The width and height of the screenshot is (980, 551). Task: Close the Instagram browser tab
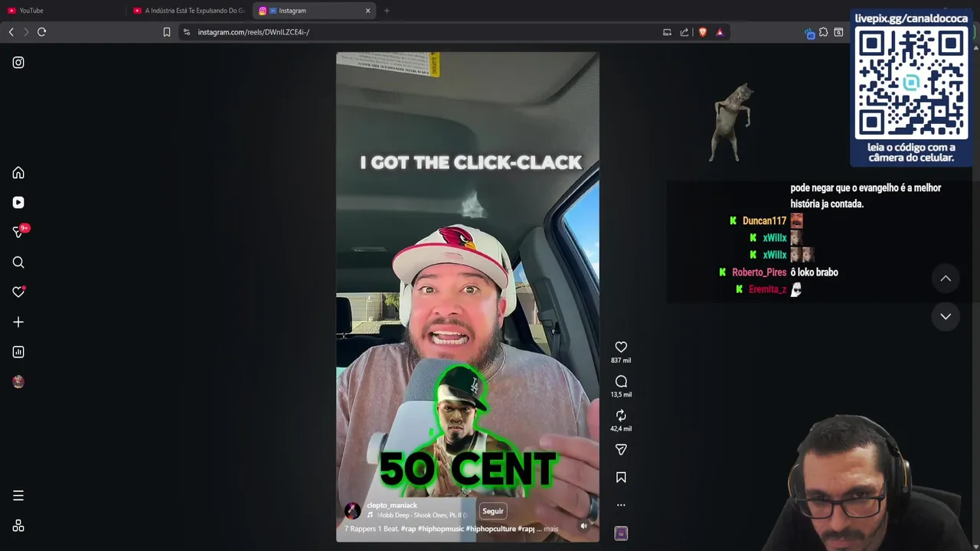[367, 11]
